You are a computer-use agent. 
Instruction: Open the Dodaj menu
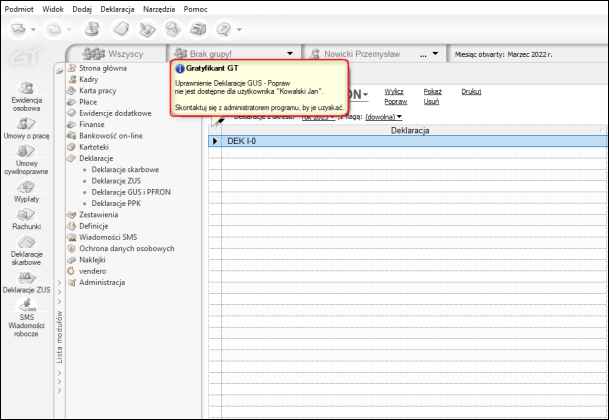tap(82, 9)
